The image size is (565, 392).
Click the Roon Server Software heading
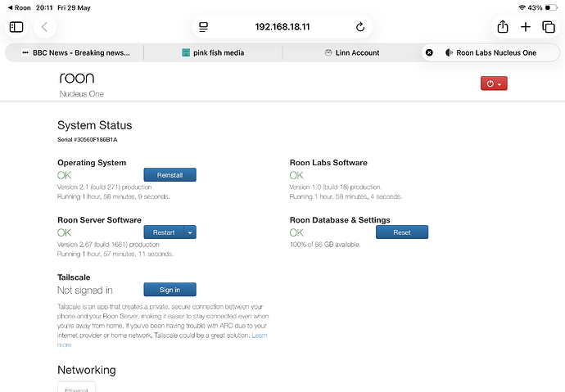99,220
